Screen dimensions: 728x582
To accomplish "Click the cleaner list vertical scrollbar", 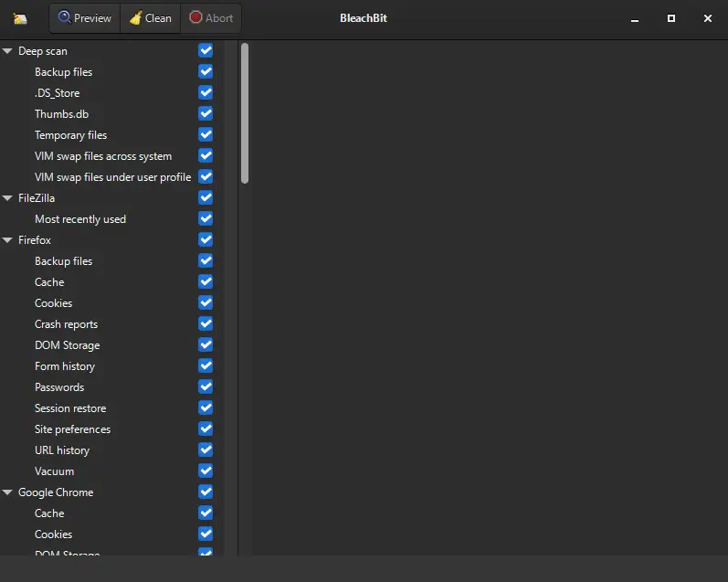I will (x=245, y=113).
